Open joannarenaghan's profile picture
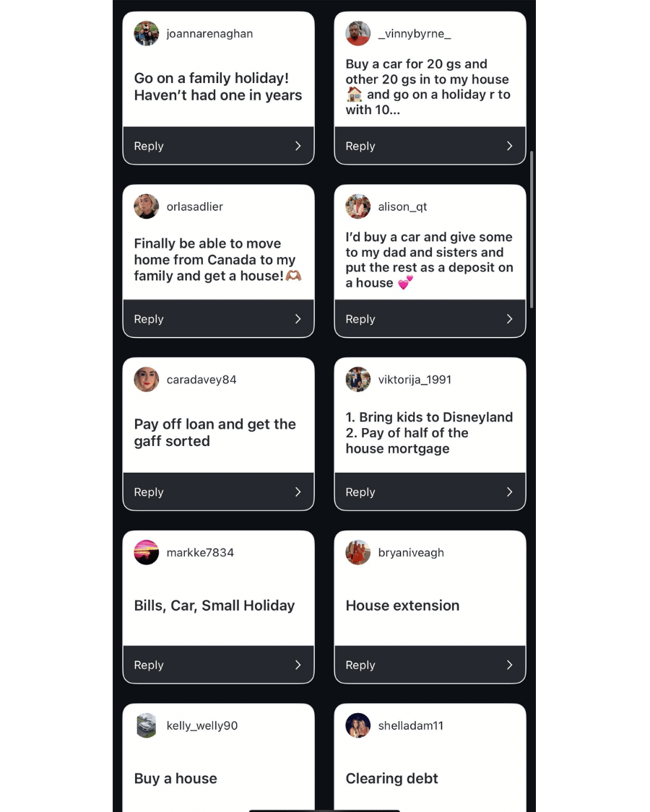Image resolution: width=650 pixels, height=812 pixels. click(x=147, y=34)
